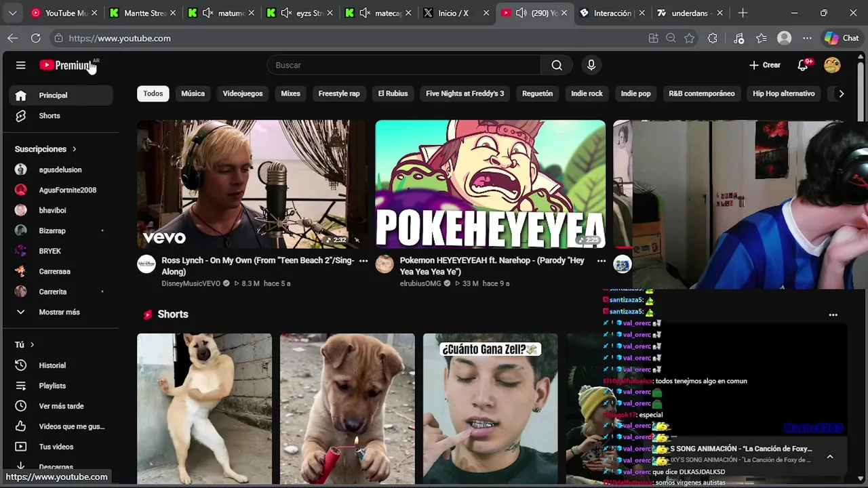Select the Todos filter chip
This screenshot has height=488, width=868.
click(x=153, y=94)
